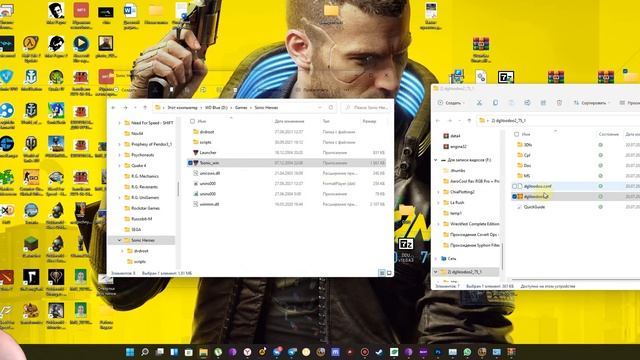Select the Launcher application file
This screenshot has width=640, height=360.
[x=287, y=153]
